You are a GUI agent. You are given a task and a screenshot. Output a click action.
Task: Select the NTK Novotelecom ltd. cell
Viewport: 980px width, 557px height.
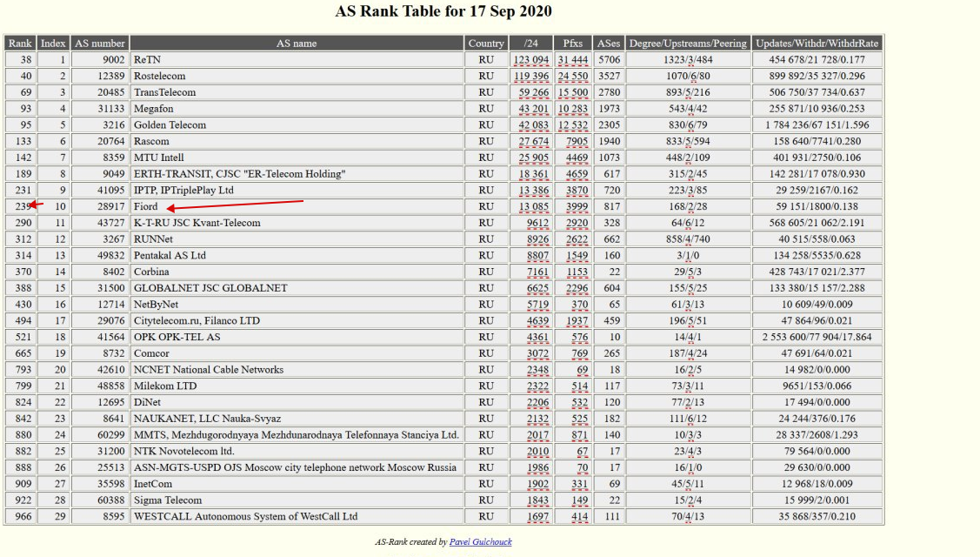pos(297,451)
